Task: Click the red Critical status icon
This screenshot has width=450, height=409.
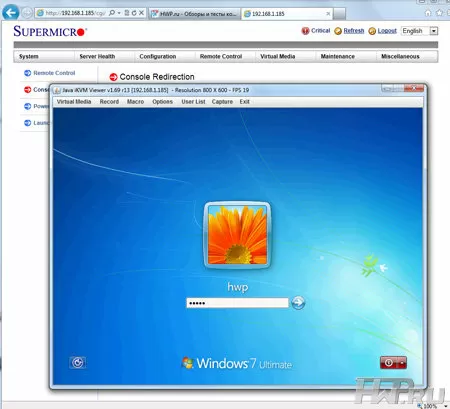Action: tap(305, 31)
